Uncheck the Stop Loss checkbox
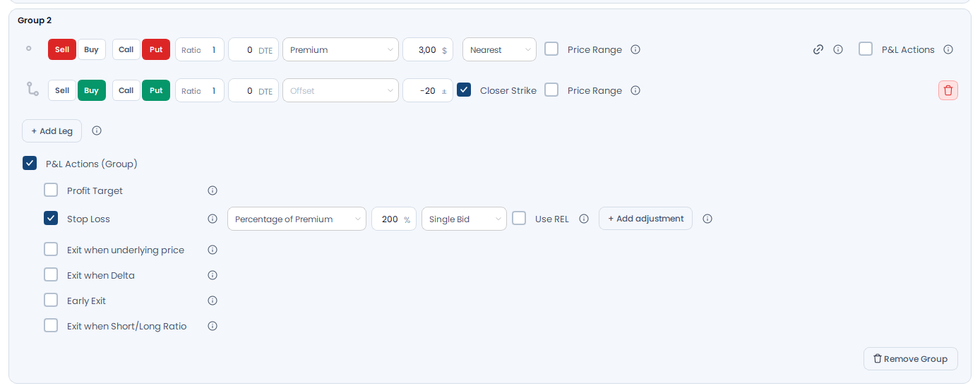Image resolution: width=980 pixels, height=388 pixels. pyautogui.click(x=51, y=218)
